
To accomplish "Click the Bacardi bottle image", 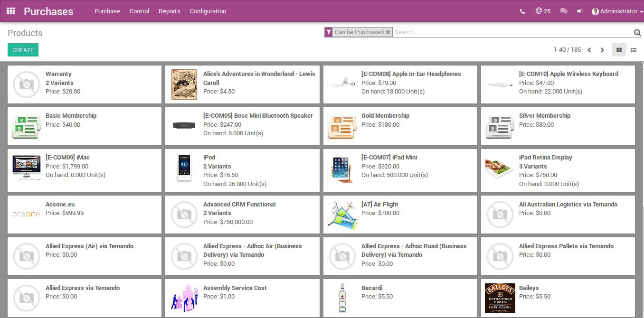I will (x=342, y=298).
